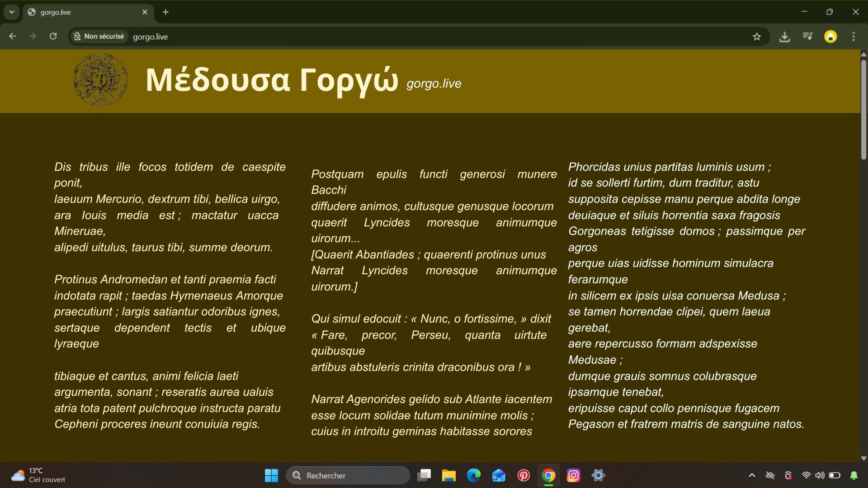Click the gorgo.live address bar
The image size is (868, 488).
click(x=407, y=37)
